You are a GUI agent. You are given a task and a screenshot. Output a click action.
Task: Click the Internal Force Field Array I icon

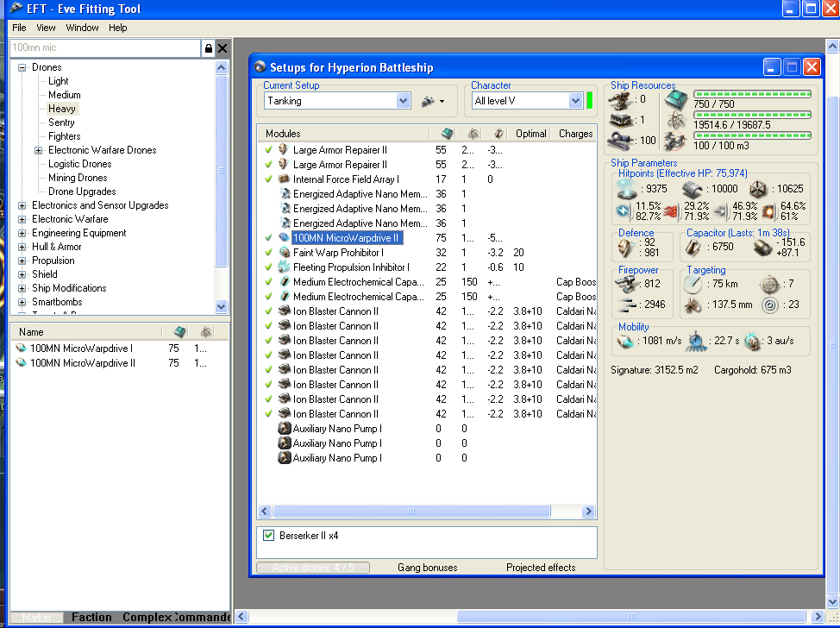click(284, 179)
